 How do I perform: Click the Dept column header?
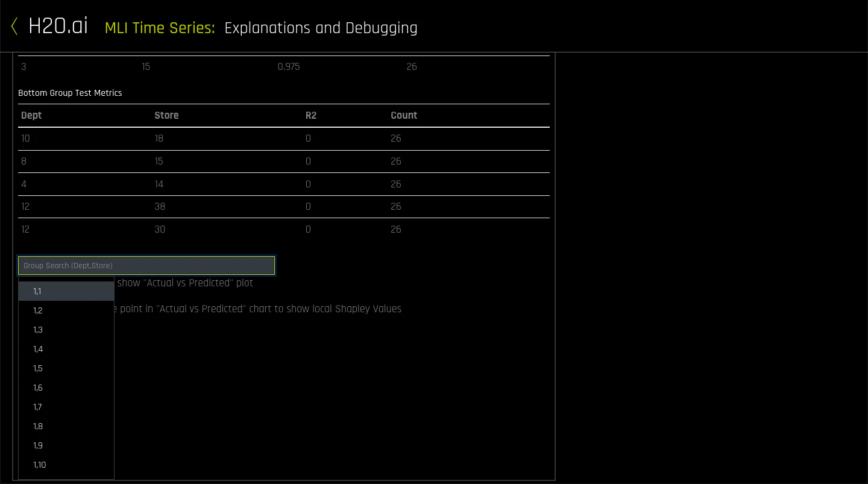coord(31,115)
